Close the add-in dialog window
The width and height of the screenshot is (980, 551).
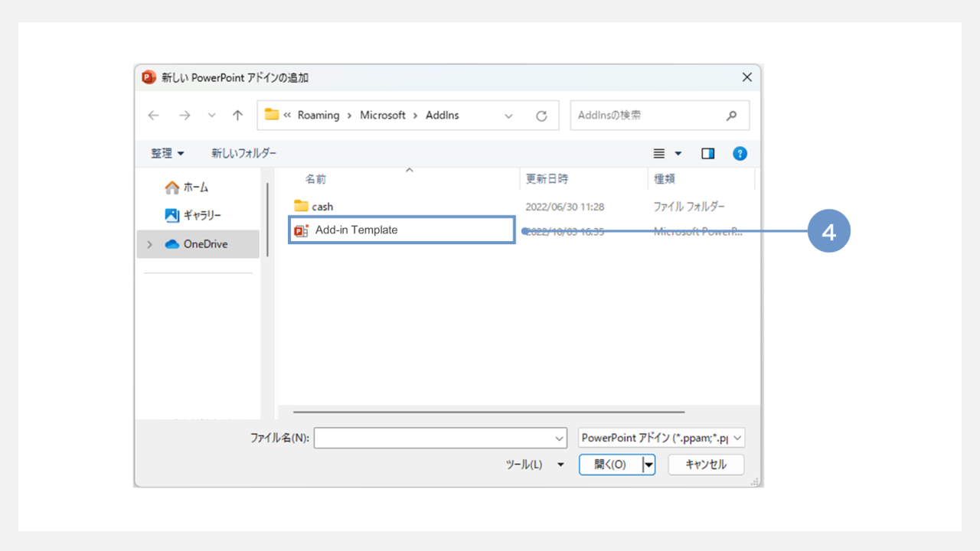pyautogui.click(x=747, y=77)
